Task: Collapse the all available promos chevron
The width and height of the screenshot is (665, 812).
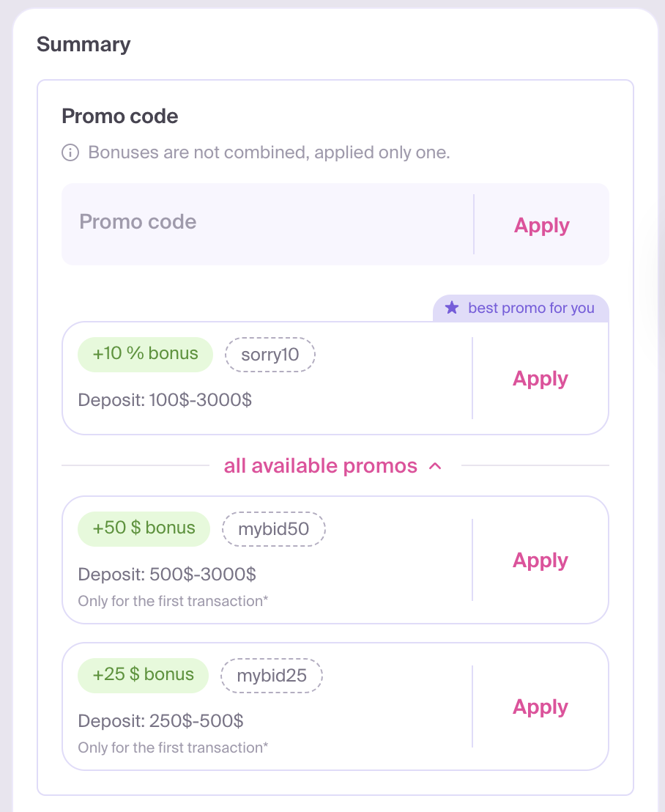Action: click(x=435, y=466)
